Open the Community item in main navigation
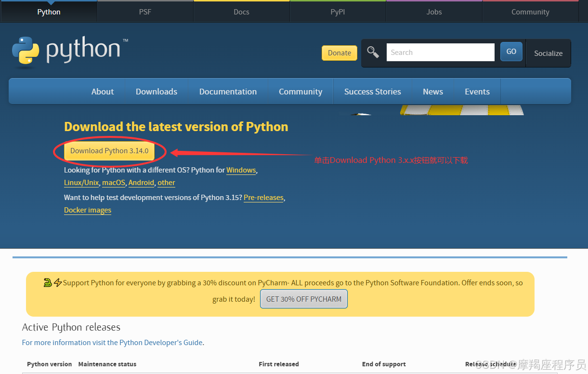The image size is (588, 374). [301, 92]
